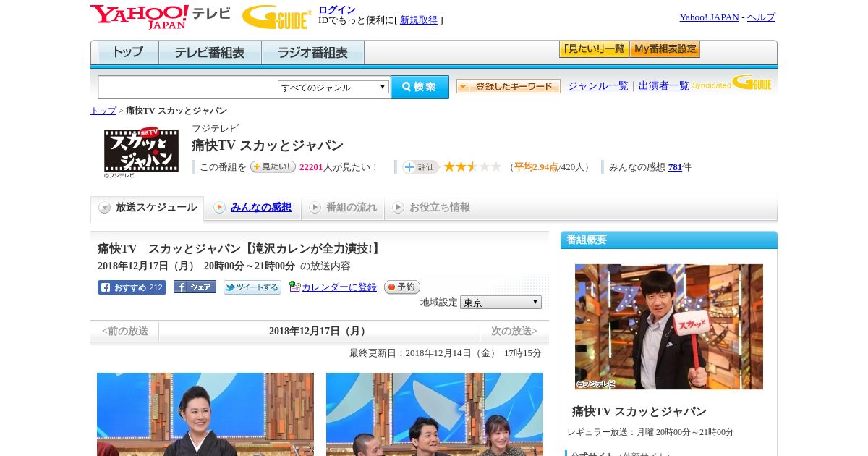The image size is (868, 456).
Task: Open the 新規取得 new ID registration link
Action: (x=419, y=20)
